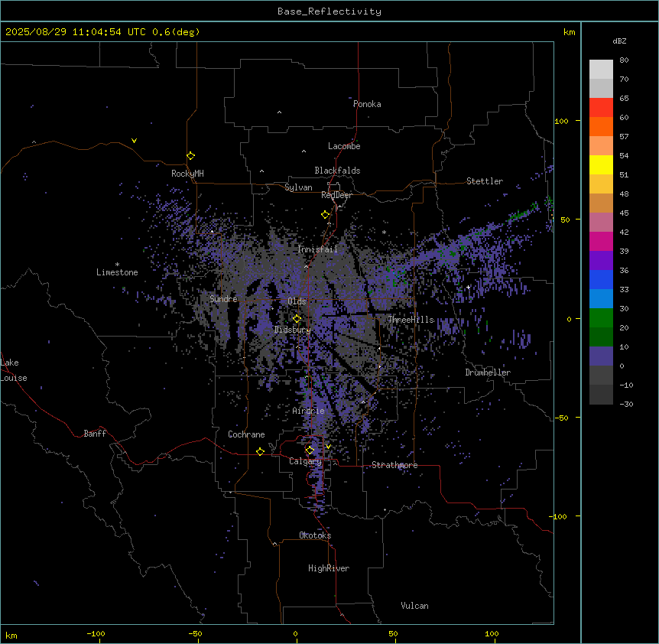Pick the blue legend swatch for 33-36 dBZ

point(601,279)
